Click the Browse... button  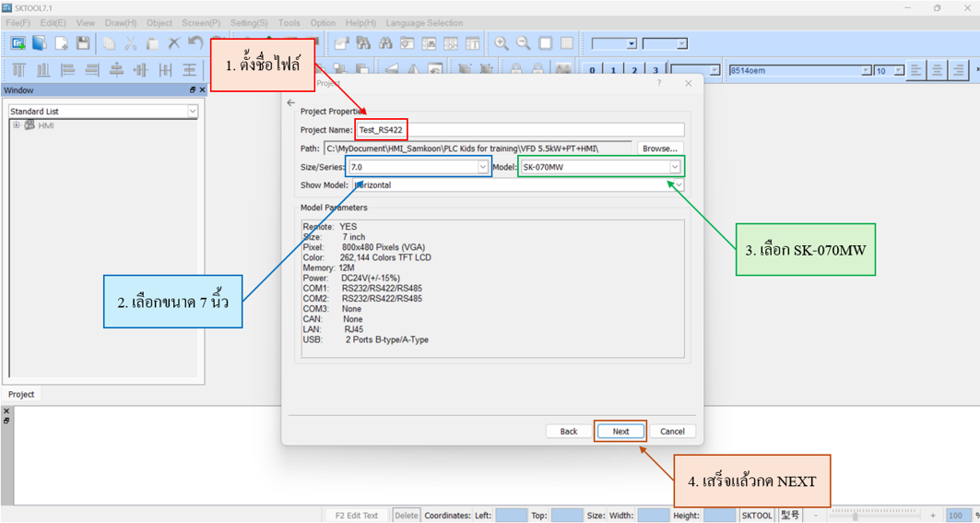(659, 149)
